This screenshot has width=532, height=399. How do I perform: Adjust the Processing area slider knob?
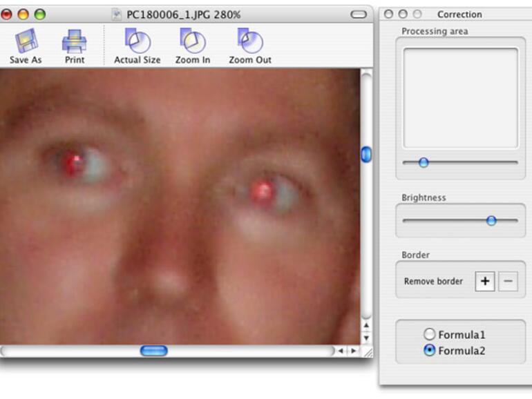[423, 162]
